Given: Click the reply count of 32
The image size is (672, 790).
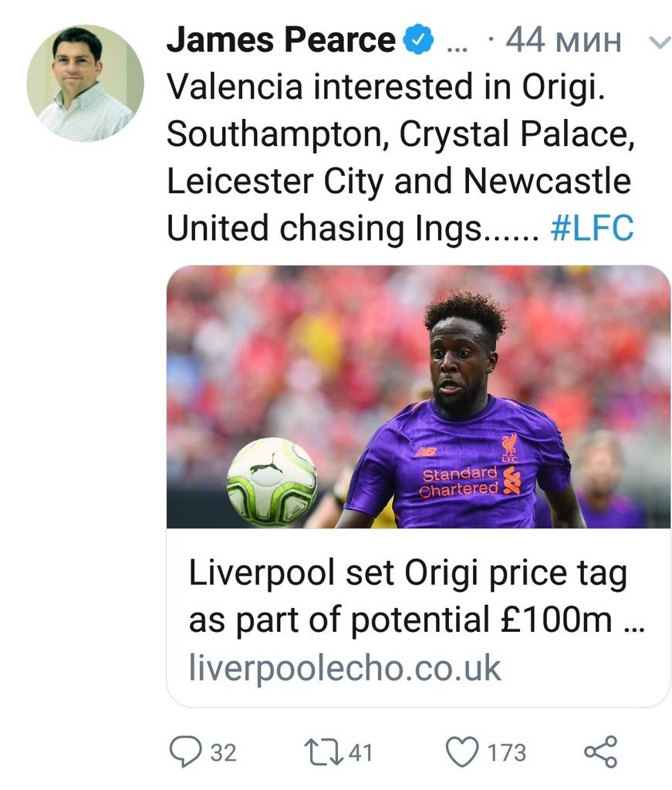Looking at the screenshot, I should [224, 752].
